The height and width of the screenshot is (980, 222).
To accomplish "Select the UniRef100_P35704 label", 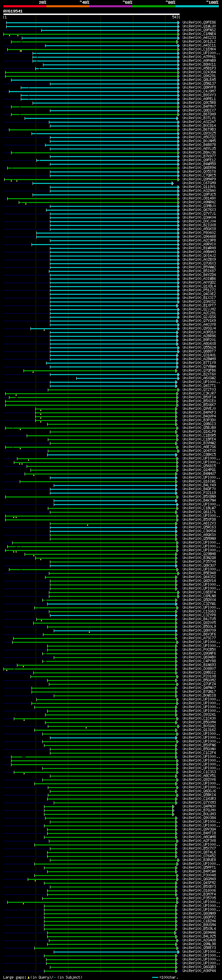I will (x=199, y=561).
